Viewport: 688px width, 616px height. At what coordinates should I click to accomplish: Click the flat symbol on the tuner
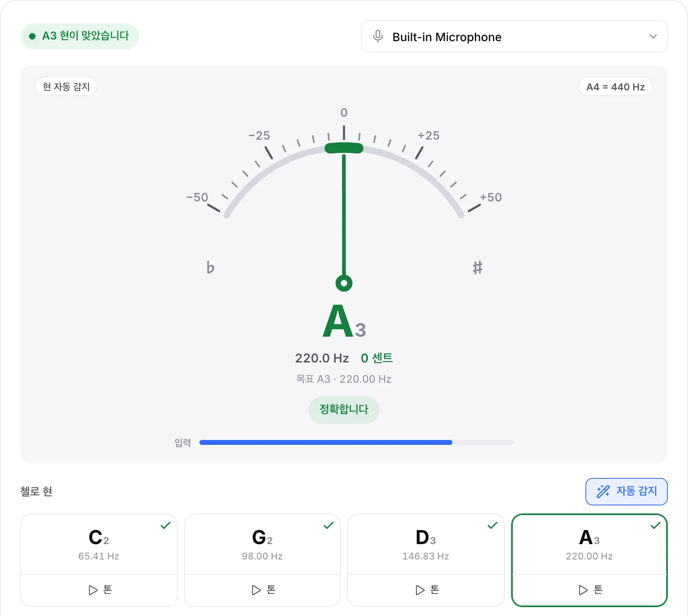pyautogui.click(x=210, y=267)
